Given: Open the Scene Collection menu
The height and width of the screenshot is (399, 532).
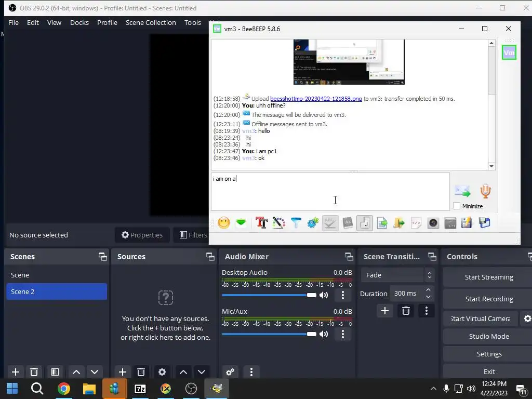Looking at the screenshot, I should pyautogui.click(x=151, y=22).
